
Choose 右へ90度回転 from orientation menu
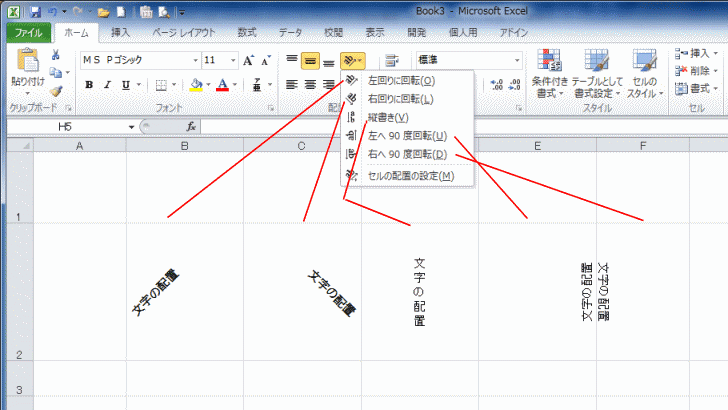pyautogui.click(x=407, y=154)
